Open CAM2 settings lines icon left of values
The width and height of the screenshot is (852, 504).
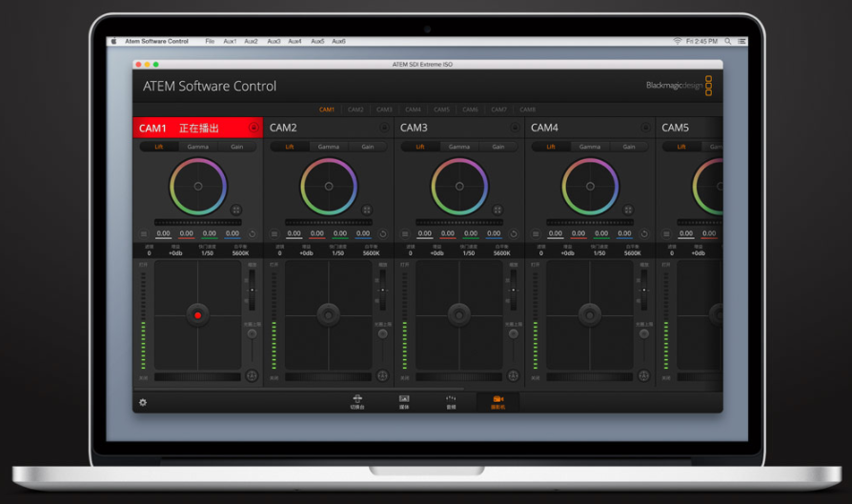(x=274, y=234)
